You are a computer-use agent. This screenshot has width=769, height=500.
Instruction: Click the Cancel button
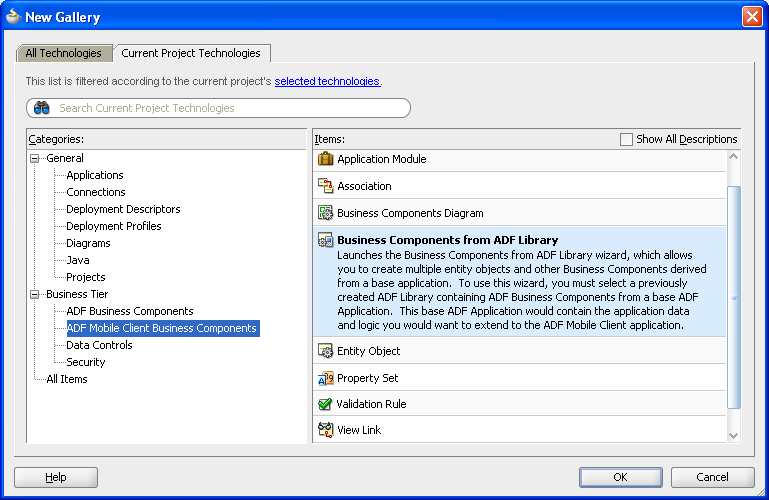[x=713, y=477]
